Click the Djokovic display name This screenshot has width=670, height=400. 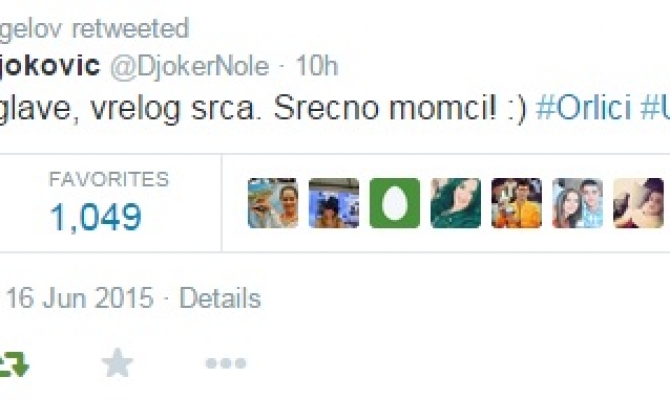click(x=50, y=66)
